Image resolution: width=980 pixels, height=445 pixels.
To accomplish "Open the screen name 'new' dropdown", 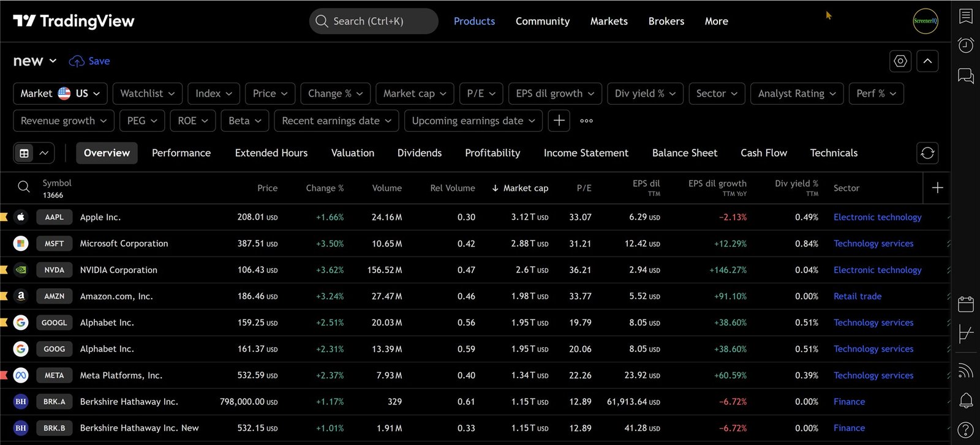I will click(35, 61).
